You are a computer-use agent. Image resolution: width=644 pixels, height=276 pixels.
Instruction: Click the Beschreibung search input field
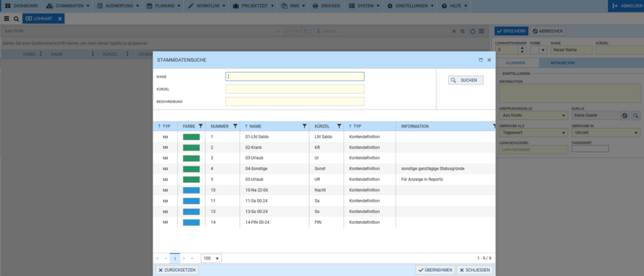coord(294,101)
